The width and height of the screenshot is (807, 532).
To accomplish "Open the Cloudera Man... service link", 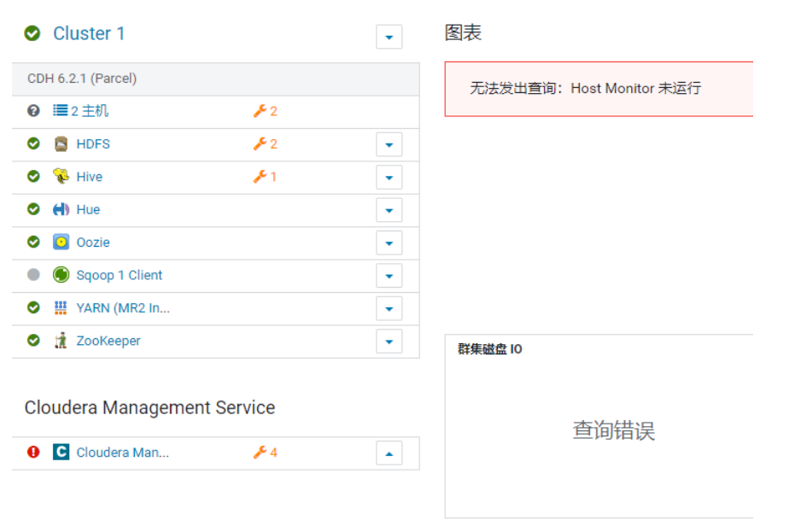I will click(x=122, y=453).
